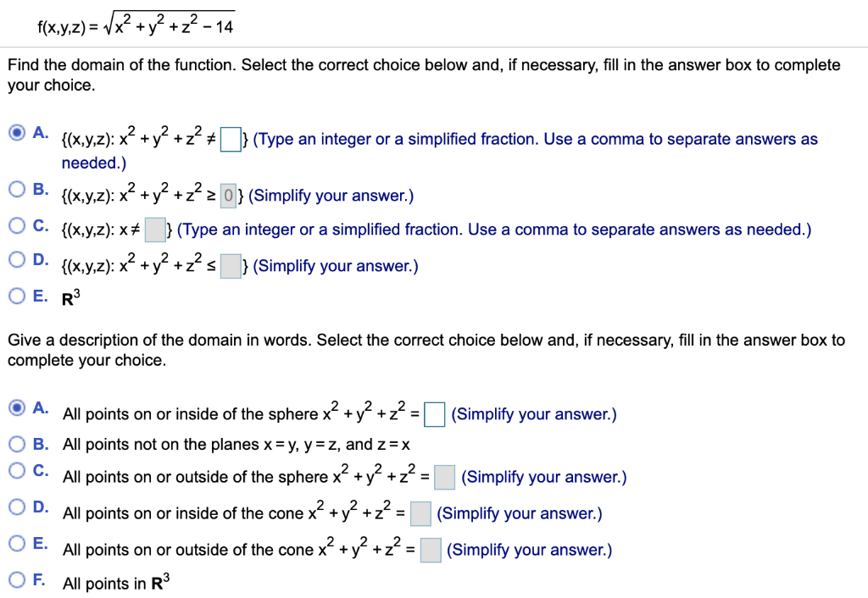Click the answer box for outside-sphere choice C

pos(445,476)
